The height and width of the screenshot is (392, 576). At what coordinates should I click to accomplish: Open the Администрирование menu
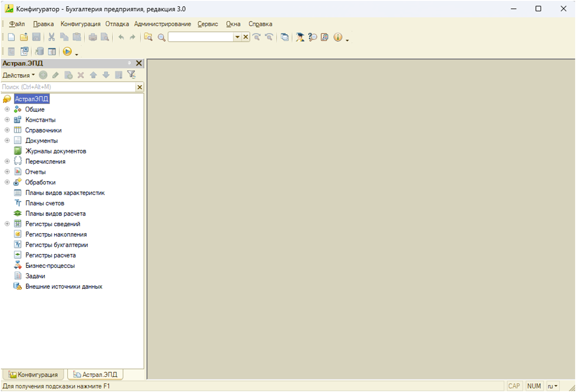162,24
